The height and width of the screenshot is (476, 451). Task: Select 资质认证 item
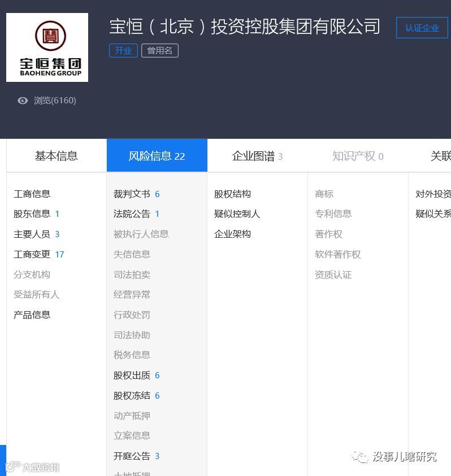pos(333,274)
